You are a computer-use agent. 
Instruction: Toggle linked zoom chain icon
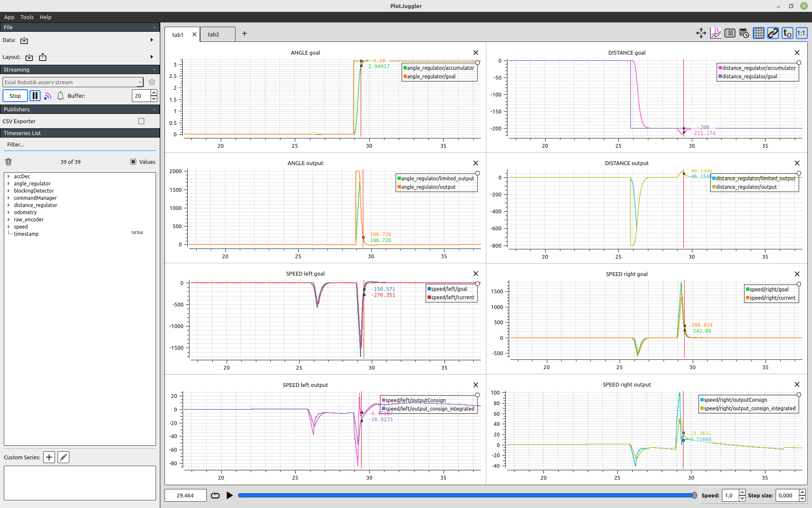pyautogui.click(x=773, y=33)
